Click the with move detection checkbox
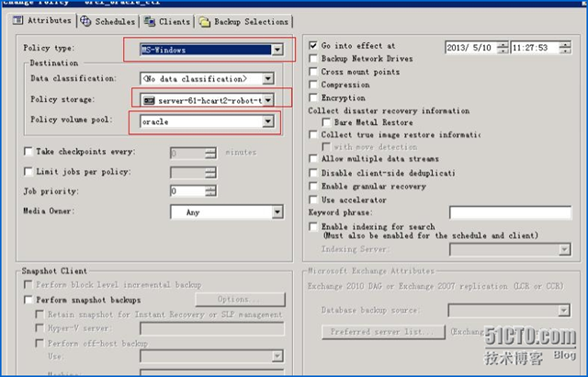 coord(326,147)
